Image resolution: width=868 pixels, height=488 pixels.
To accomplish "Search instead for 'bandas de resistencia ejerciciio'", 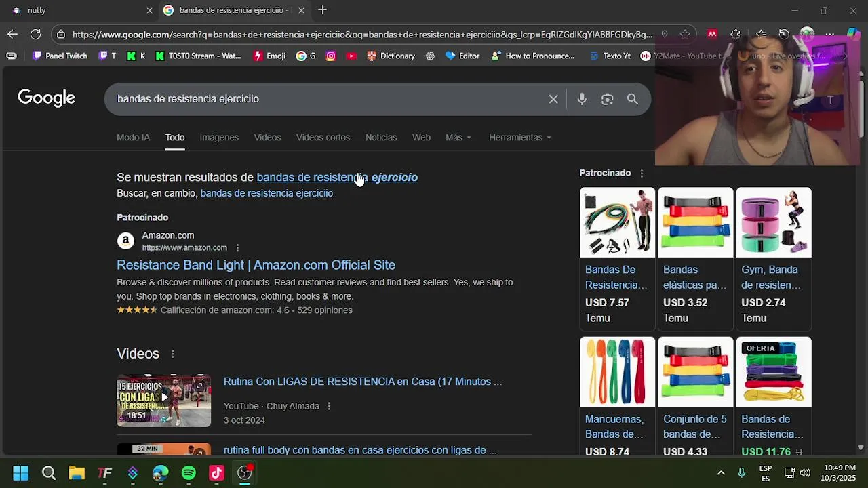I will pos(267,193).
